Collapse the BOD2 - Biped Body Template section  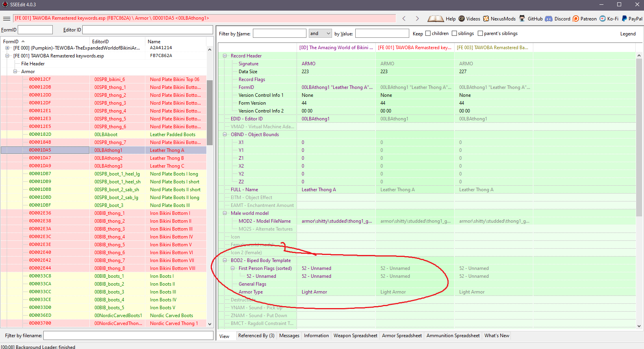(x=225, y=260)
